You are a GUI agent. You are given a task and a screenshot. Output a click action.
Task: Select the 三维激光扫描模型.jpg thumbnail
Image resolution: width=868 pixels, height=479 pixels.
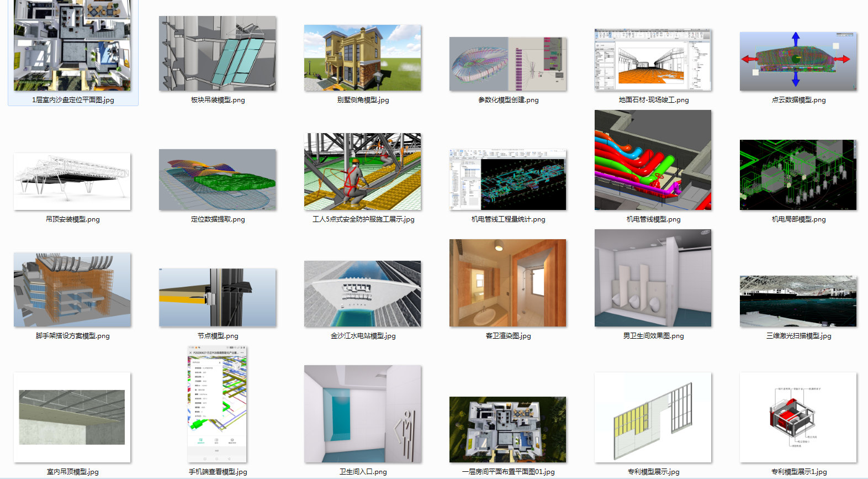(798, 301)
